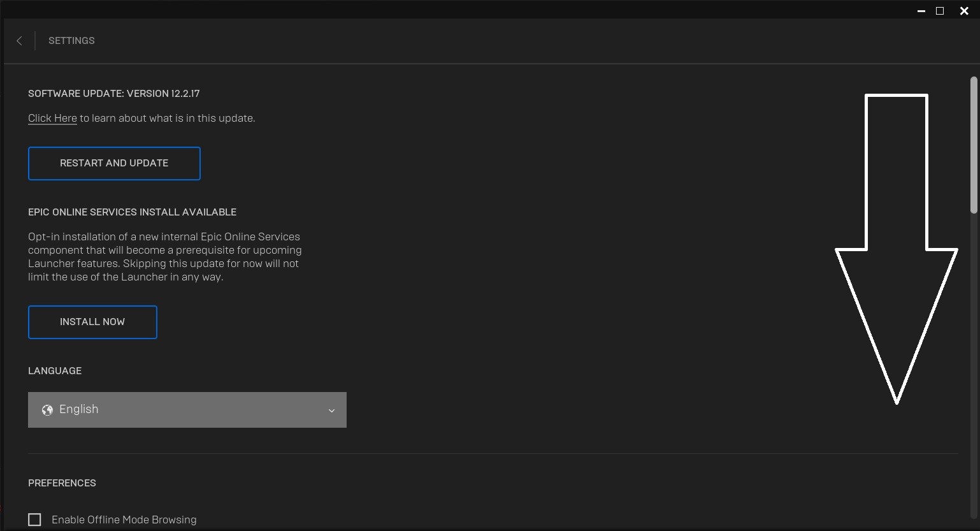Click the downward chevron on the language selector

(x=331, y=411)
